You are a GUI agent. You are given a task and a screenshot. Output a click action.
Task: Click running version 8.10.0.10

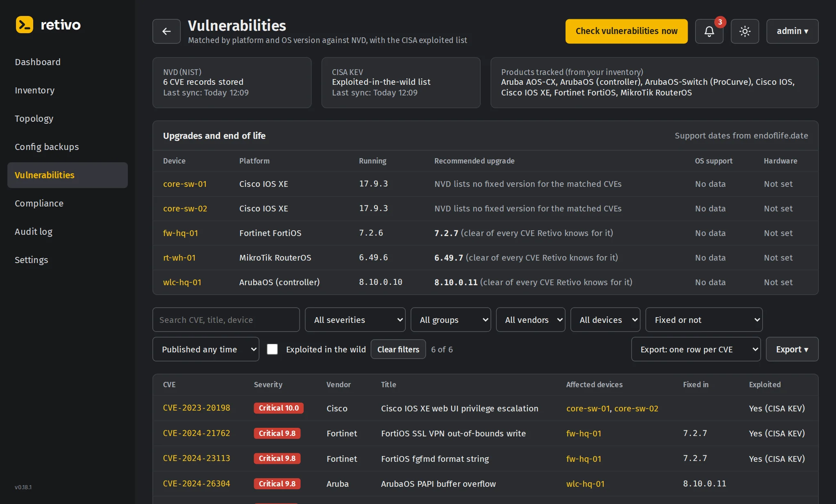click(x=381, y=282)
